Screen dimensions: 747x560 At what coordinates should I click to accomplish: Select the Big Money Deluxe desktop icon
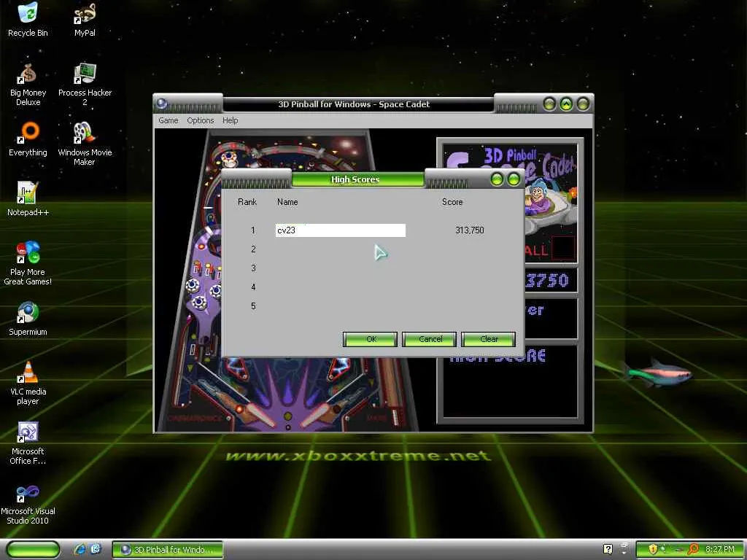click(28, 85)
